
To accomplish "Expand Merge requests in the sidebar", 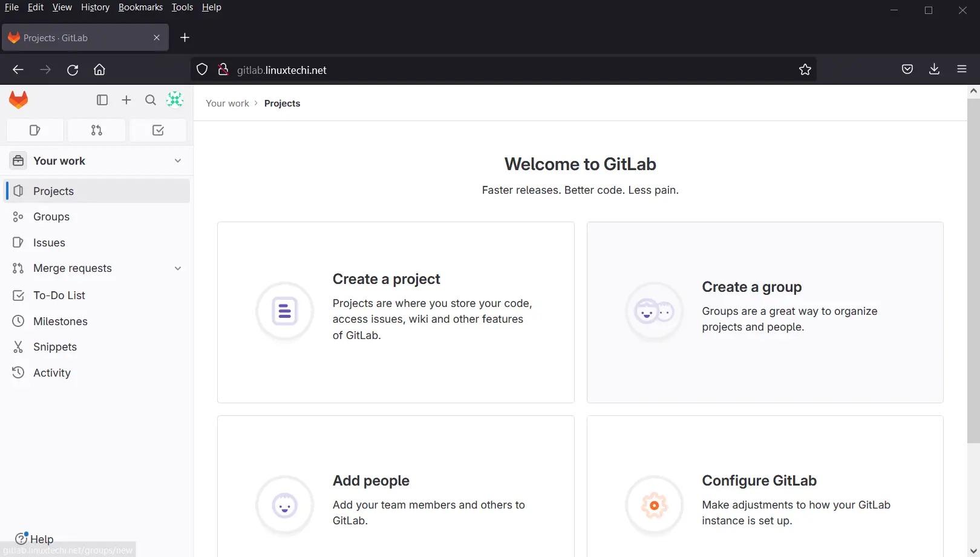I will point(177,268).
